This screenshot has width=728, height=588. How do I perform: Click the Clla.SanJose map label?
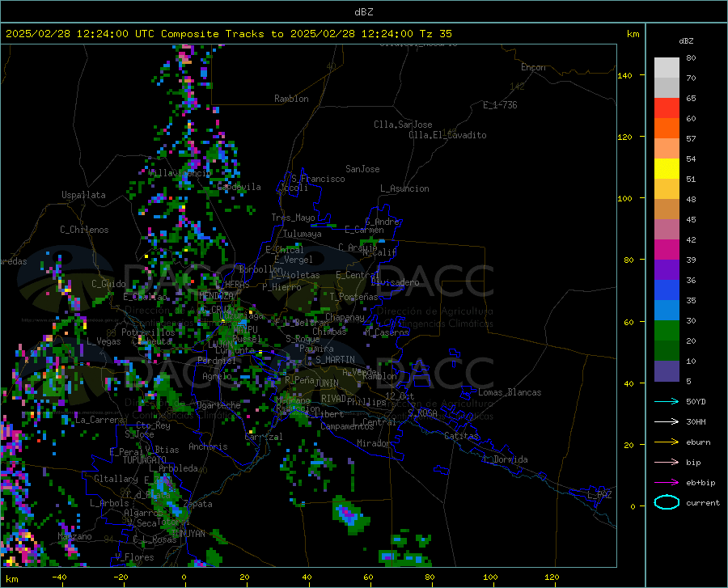point(403,125)
